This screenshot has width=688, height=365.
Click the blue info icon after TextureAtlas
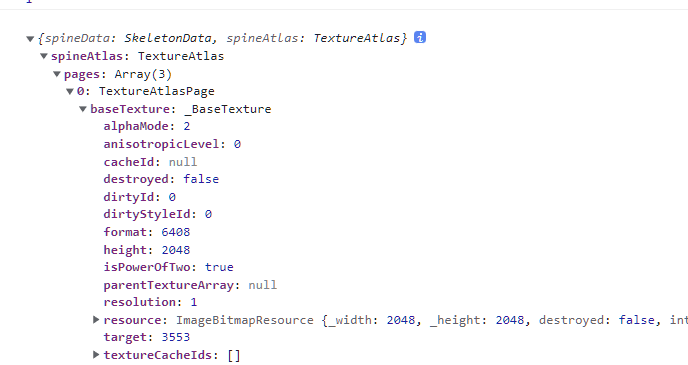[420, 37]
